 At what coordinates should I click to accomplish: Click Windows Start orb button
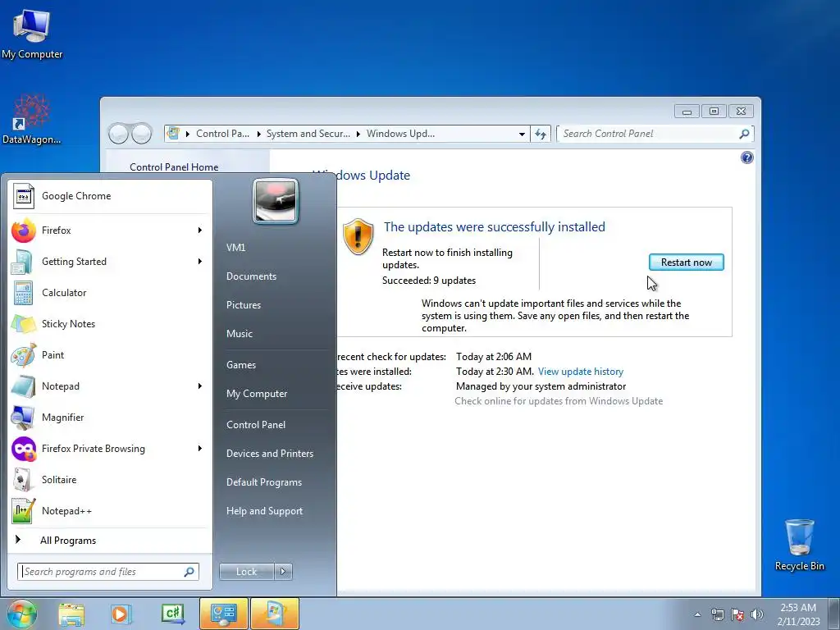point(21,614)
